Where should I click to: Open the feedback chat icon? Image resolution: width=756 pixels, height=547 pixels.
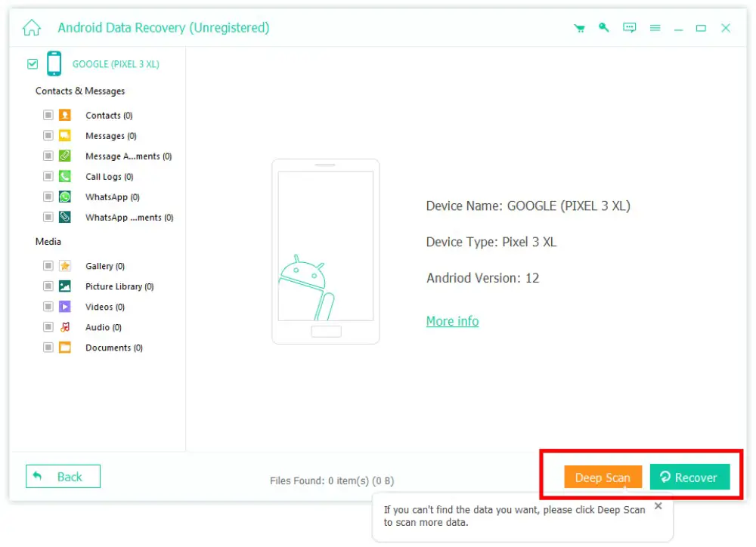click(x=629, y=27)
